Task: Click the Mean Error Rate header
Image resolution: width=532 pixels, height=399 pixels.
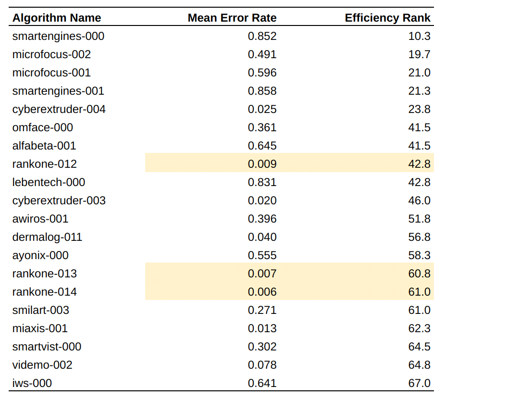Action: 232,18
